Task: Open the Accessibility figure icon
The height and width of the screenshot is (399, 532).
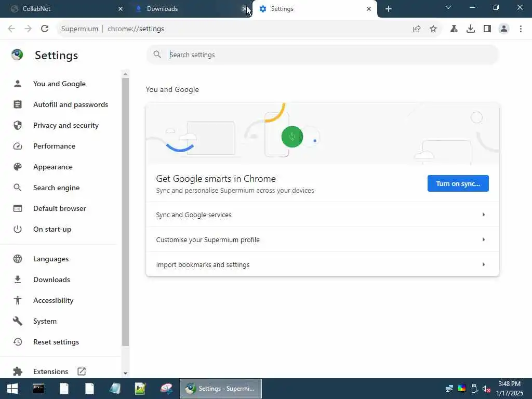Action: [18, 300]
